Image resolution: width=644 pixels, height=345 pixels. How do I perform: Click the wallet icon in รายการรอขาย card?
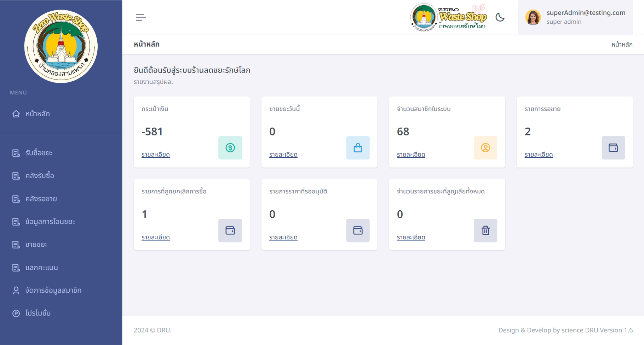pos(613,148)
